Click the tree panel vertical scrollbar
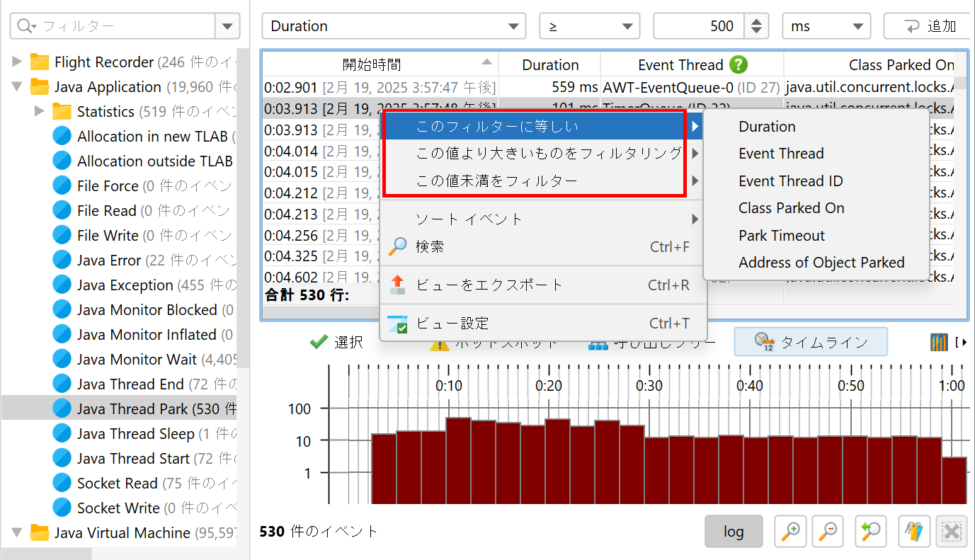Screen dimensions: 975x560 click(x=242, y=209)
